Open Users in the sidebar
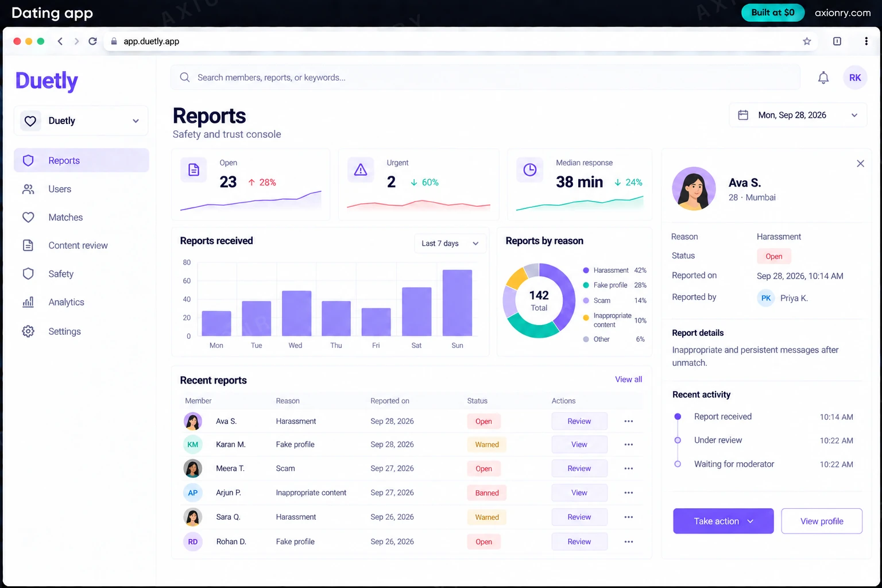The image size is (882, 588). coord(82,189)
